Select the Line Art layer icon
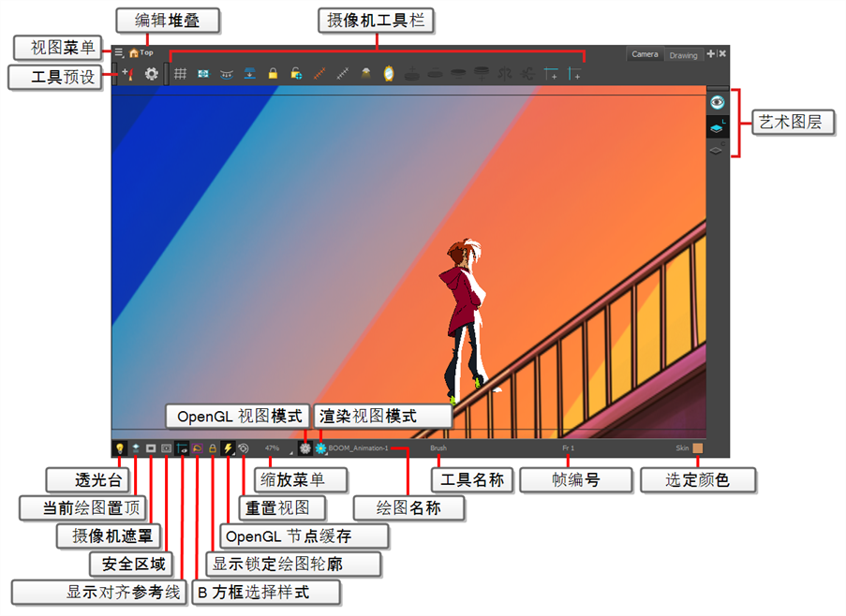Image resolution: width=846 pixels, height=616 pixels. [x=717, y=128]
